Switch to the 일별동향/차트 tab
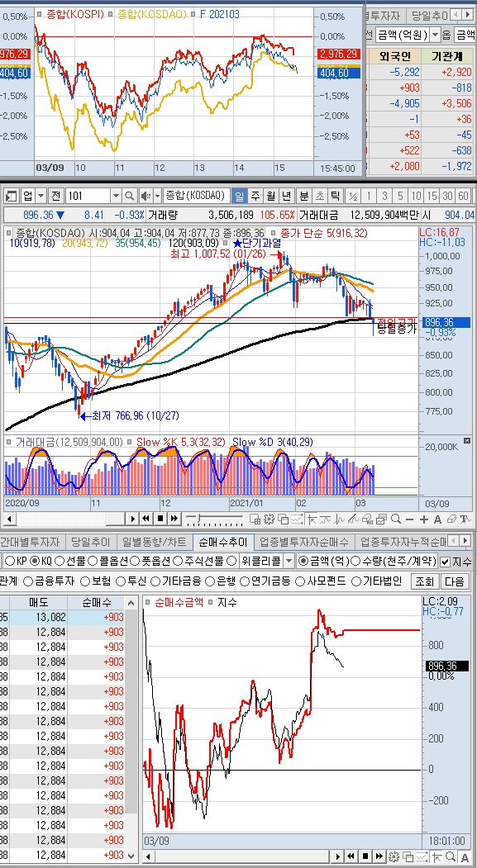The height and width of the screenshot is (868, 477). click(154, 541)
